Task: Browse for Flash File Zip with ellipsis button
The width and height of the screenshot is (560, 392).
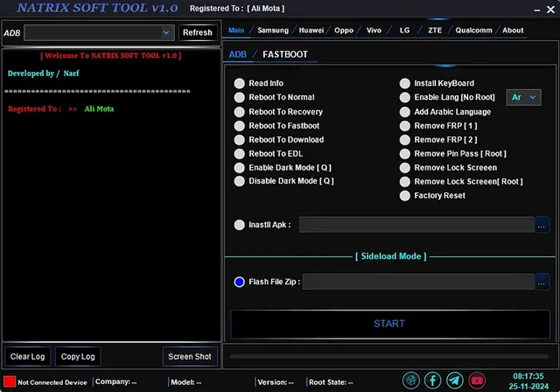Action: click(542, 282)
